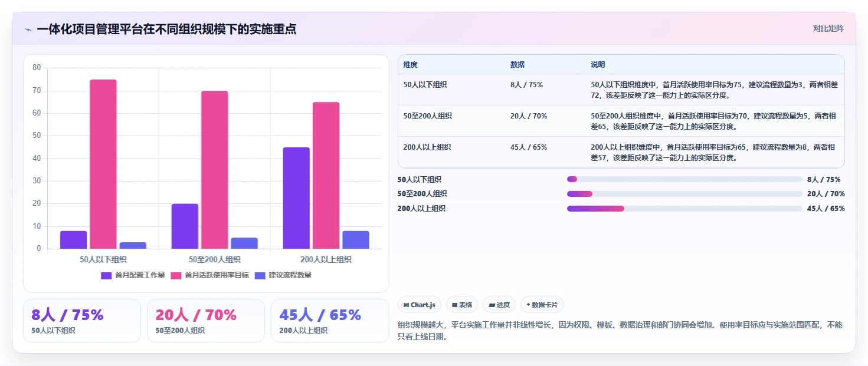This screenshot has width=868, height=366.
Task: Click the purple 45 bar for 200人以上组织
Action: point(296,198)
